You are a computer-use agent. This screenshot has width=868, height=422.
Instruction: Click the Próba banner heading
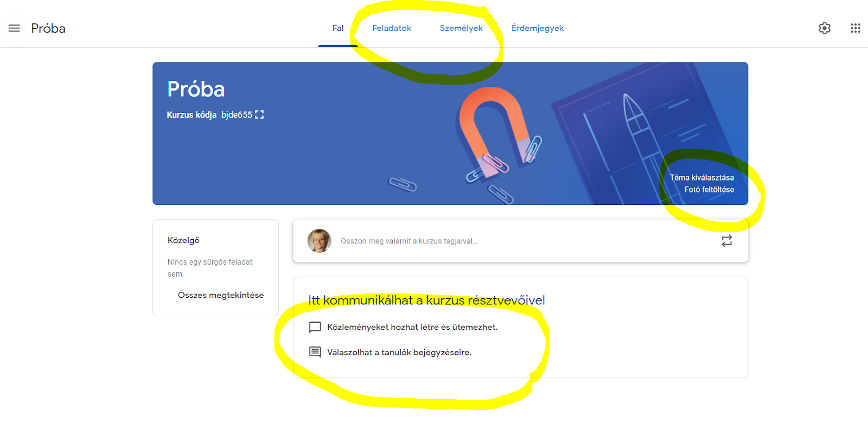click(196, 89)
